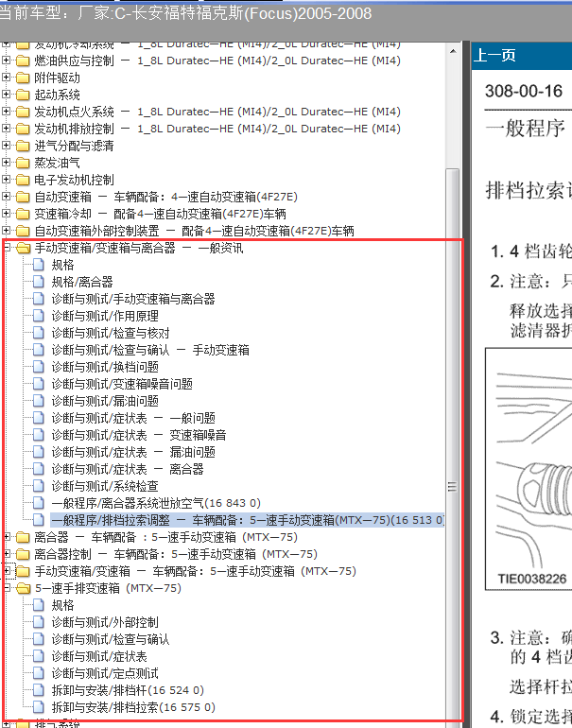Screen dimensions: 572x728
Task: Click the folder icon beside 蒸发油气
Action: click(23, 163)
